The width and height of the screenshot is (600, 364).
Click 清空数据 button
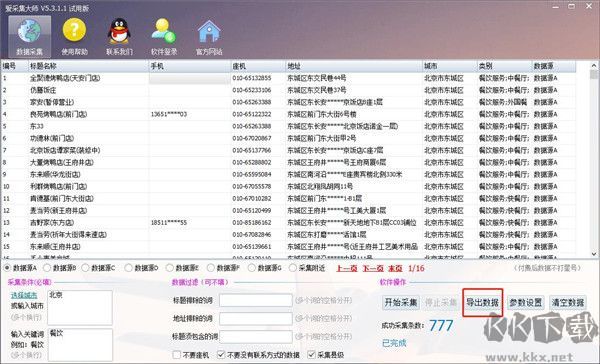(x=568, y=303)
